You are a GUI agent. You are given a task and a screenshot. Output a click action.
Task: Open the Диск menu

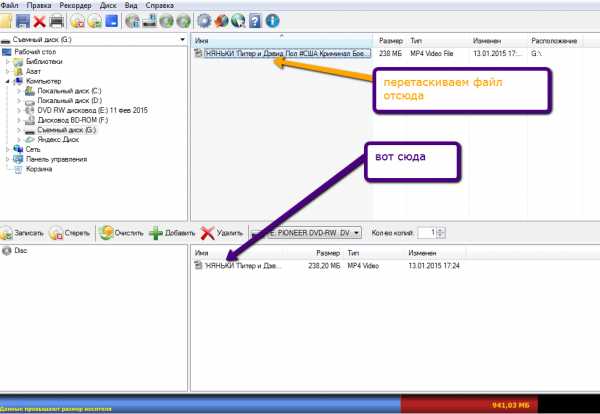108,5
